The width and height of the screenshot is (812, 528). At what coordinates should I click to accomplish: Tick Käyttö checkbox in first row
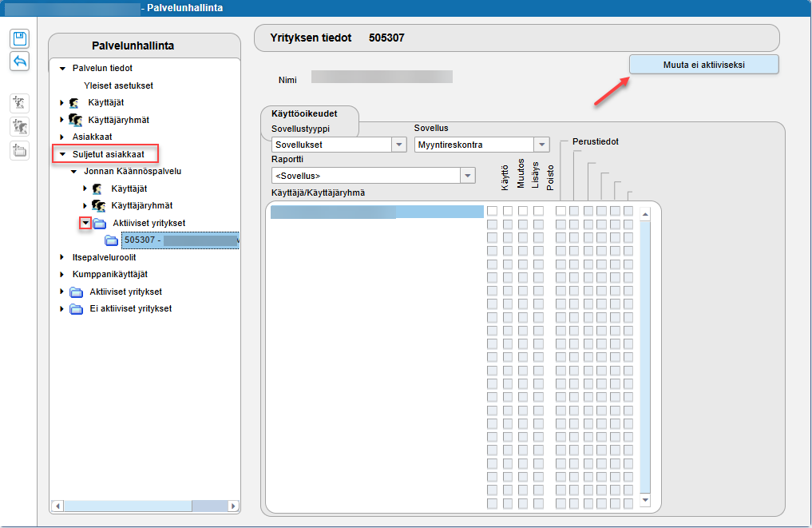click(492, 211)
